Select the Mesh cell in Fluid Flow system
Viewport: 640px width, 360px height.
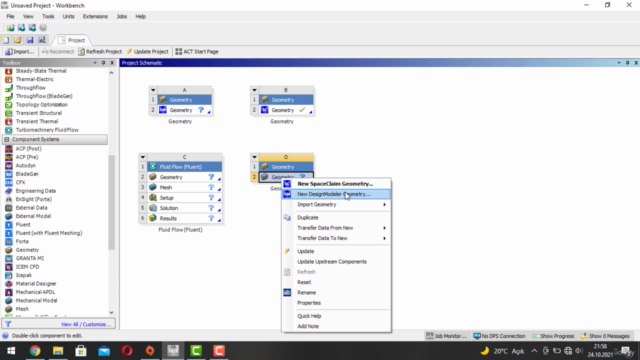point(184,187)
